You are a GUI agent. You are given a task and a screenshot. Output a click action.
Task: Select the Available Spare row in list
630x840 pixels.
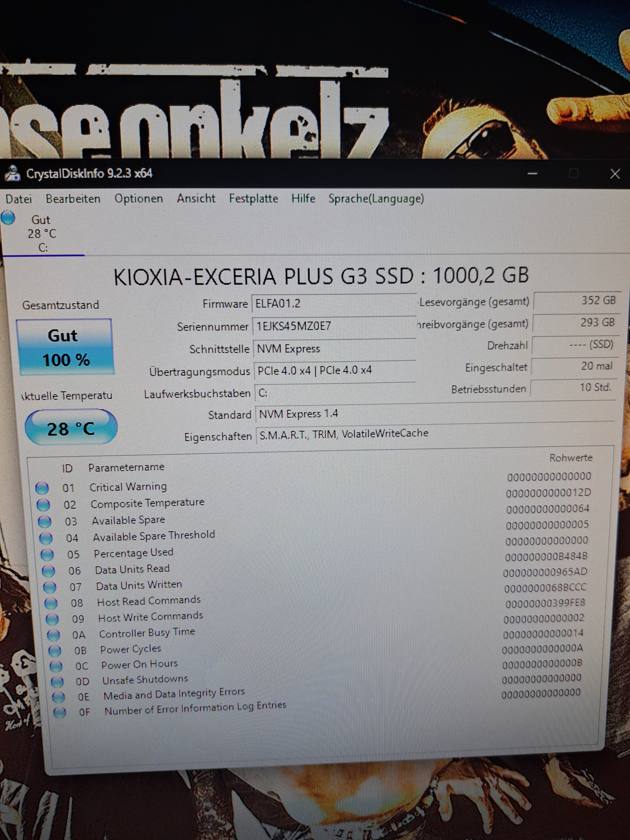(128, 520)
